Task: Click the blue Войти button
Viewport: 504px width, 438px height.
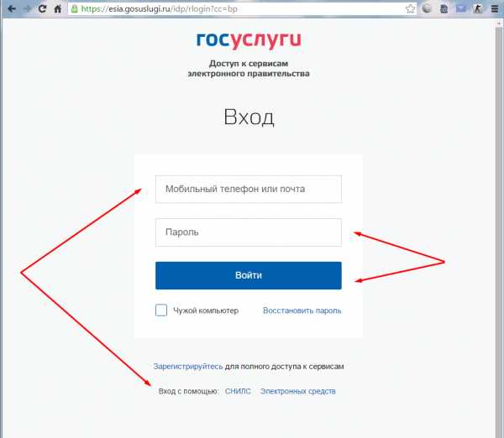Action: (x=249, y=275)
